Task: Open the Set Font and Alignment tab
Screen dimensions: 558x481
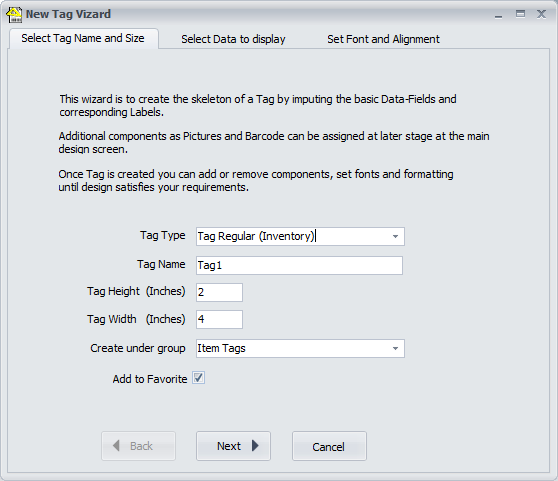Action: (x=383, y=39)
